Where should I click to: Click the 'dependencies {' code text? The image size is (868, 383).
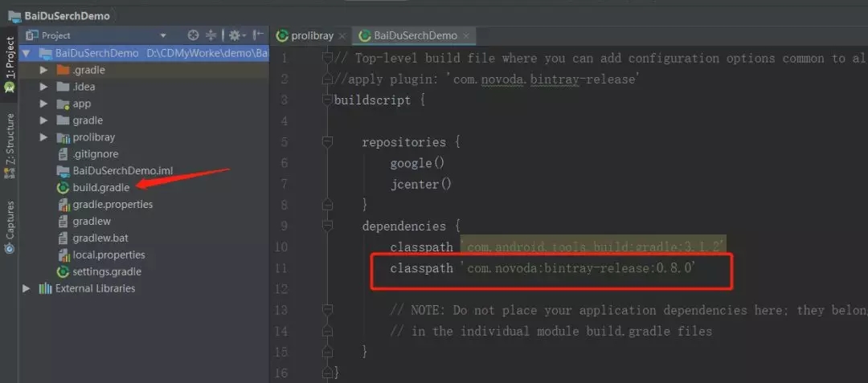411,226
